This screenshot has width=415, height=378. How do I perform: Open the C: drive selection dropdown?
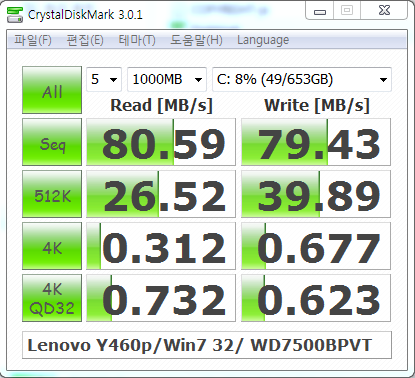click(x=302, y=79)
